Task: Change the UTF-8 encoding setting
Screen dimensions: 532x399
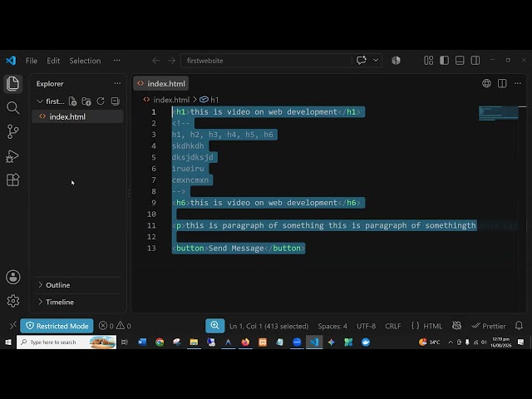Action: [366, 326]
